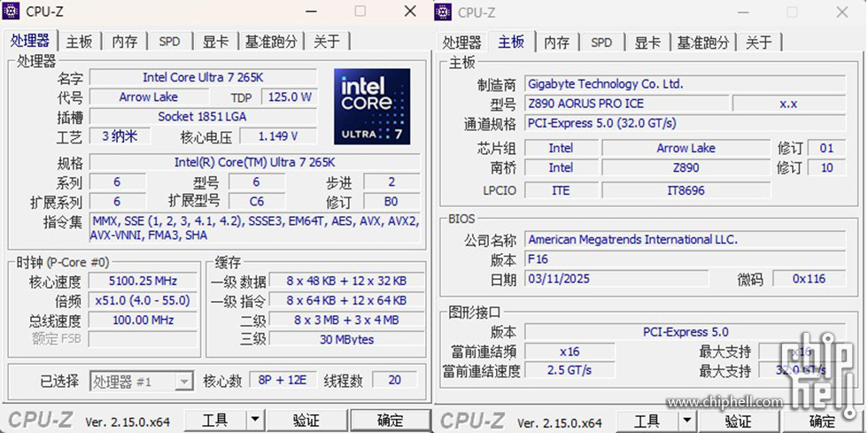This screenshot has height=433, width=868.
Task: Click 工具 button in left window
Action: click(x=215, y=421)
